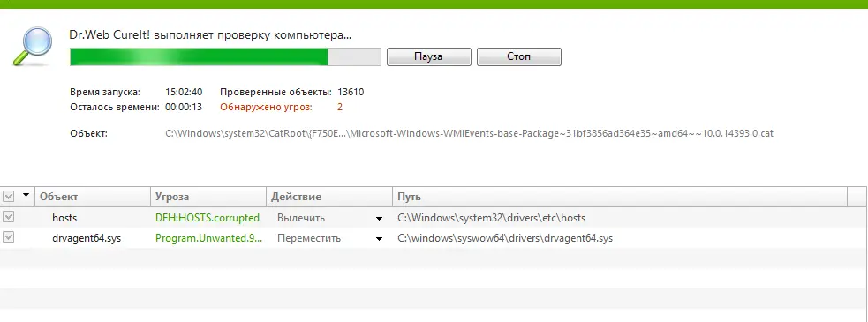Select the hosts object name
This screenshot has width=868, height=322.
pyautogui.click(x=64, y=218)
